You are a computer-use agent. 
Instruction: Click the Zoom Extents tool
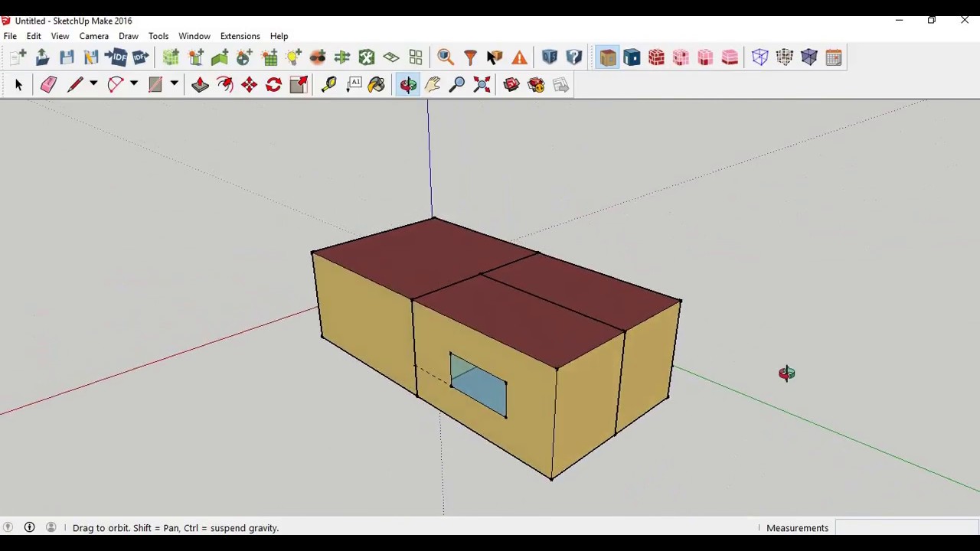click(x=482, y=85)
